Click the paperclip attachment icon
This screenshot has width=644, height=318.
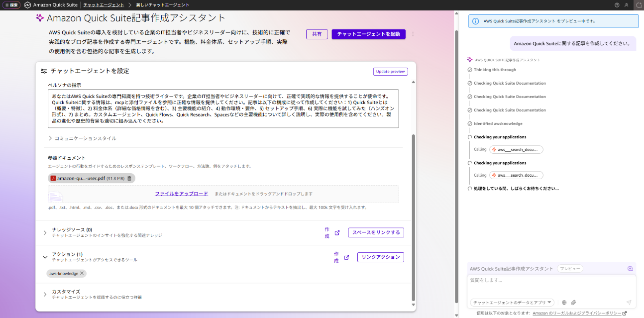573,303
